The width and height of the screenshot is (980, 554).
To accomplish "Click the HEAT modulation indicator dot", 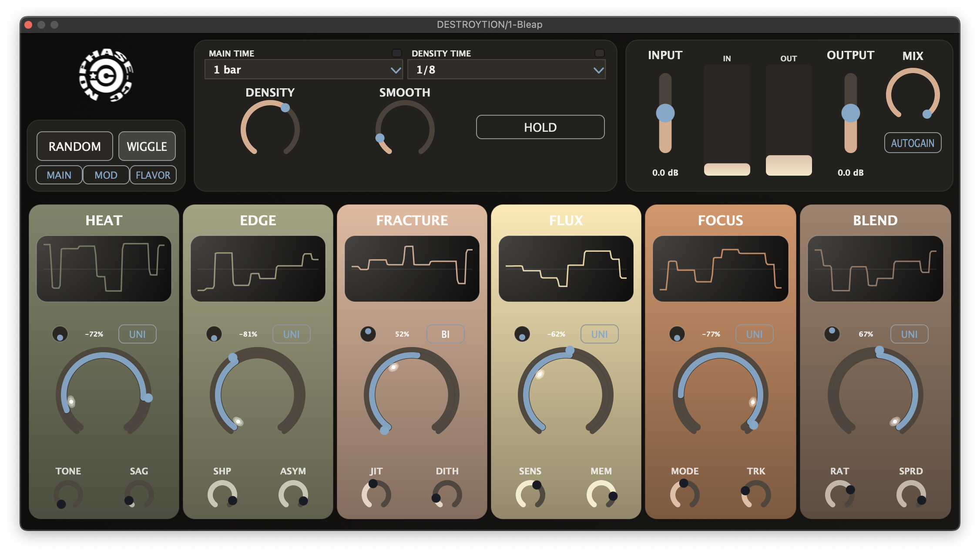I will pyautogui.click(x=60, y=334).
